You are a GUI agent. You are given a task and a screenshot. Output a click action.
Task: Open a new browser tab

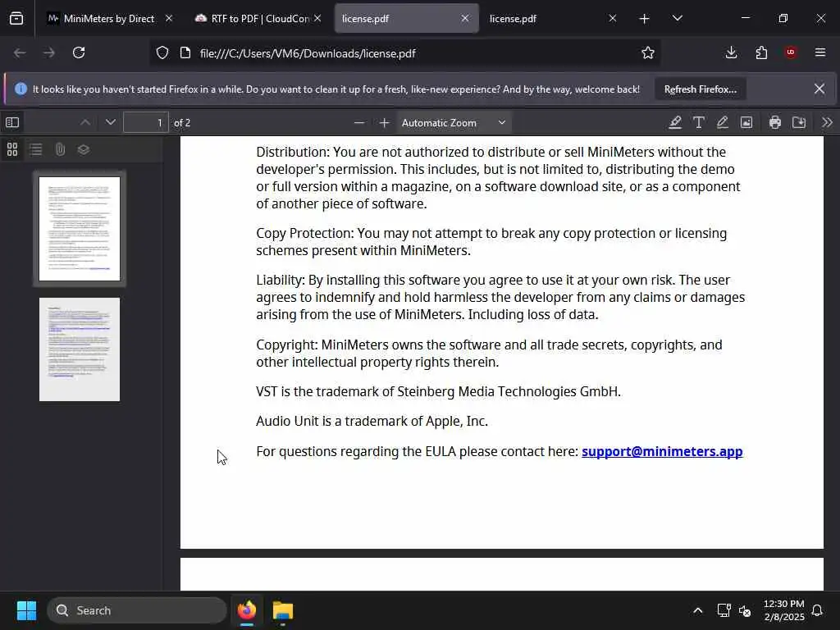[645, 19]
